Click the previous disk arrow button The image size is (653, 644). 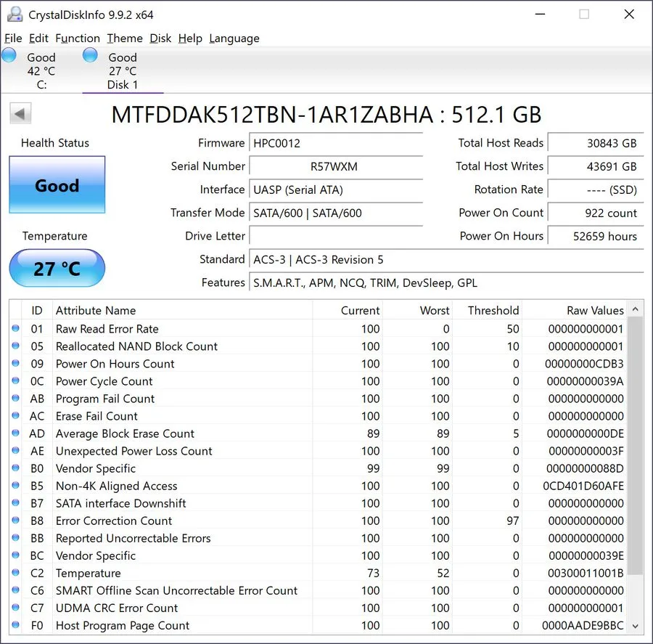20,114
